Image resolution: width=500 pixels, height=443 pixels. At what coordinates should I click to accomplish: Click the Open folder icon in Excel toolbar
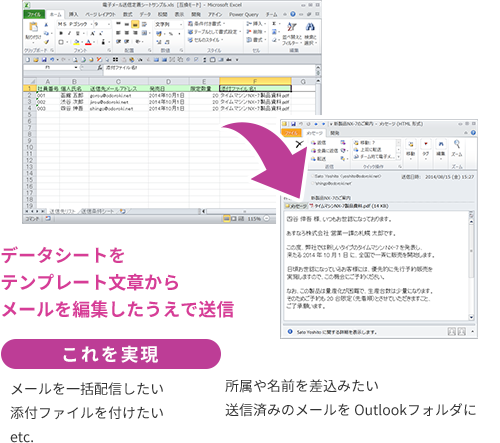(x=36, y=60)
